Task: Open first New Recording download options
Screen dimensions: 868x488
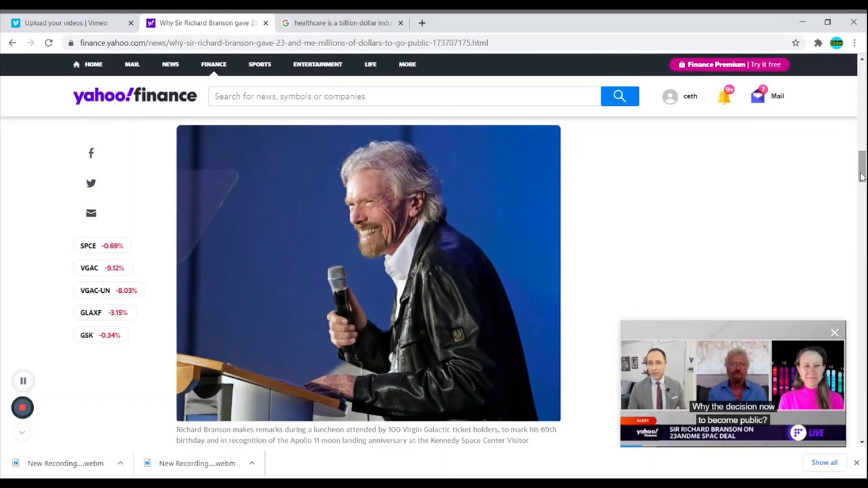Action: pos(120,464)
